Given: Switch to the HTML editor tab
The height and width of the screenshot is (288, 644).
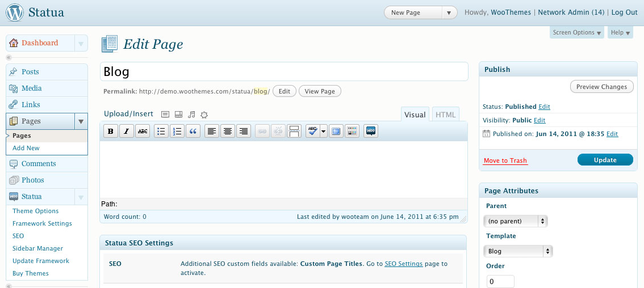Looking at the screenshot, I should [x=446, y=115].
